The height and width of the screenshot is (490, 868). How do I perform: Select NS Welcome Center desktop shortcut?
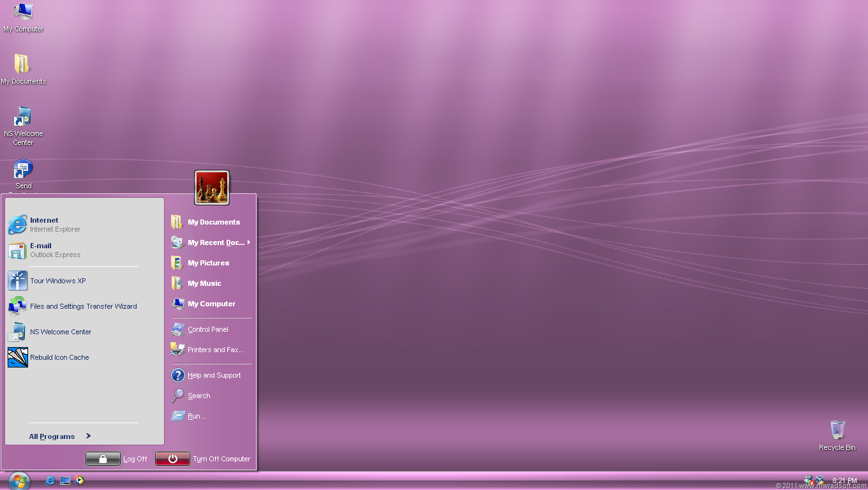click(x=24, y=126)
